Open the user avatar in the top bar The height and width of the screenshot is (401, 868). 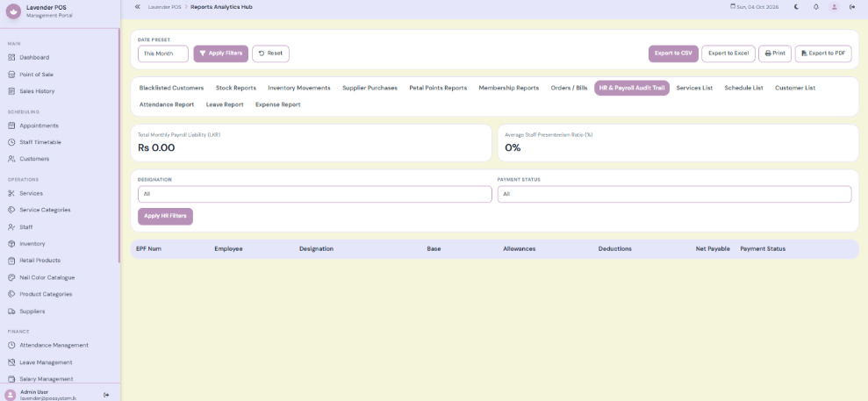[x=834, y=7]
